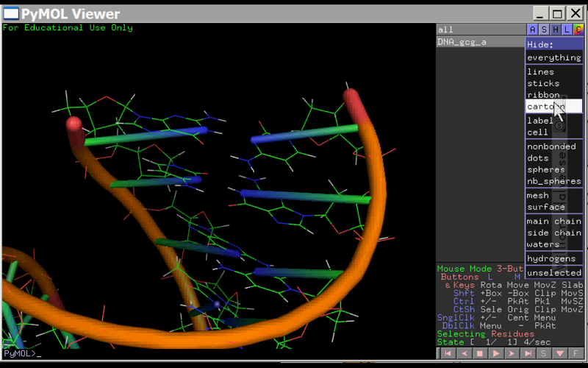Choose hydrogens in the Hide menu
The image size is (588, 368).
pyautogui.click(x=554, y=259)
